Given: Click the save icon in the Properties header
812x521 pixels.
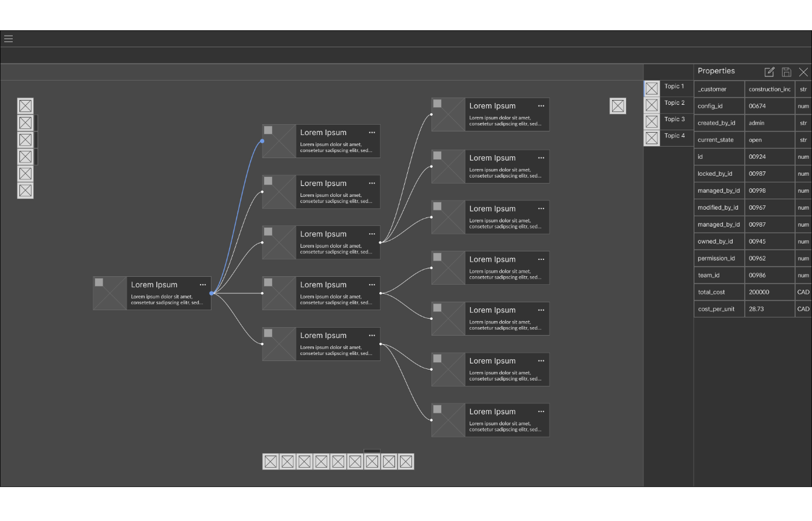Looking at the screenshot, I should tap(787, 72).
